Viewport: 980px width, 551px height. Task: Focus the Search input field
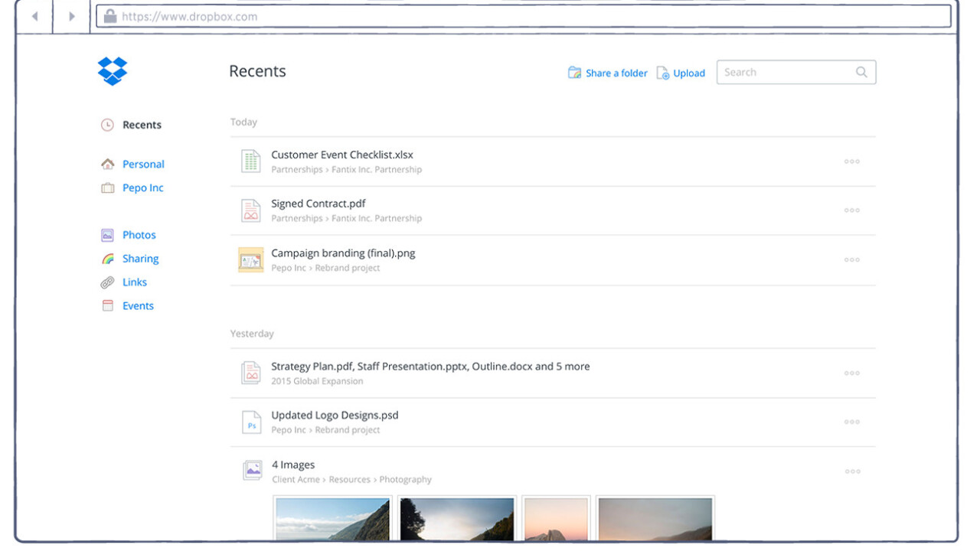785,73
